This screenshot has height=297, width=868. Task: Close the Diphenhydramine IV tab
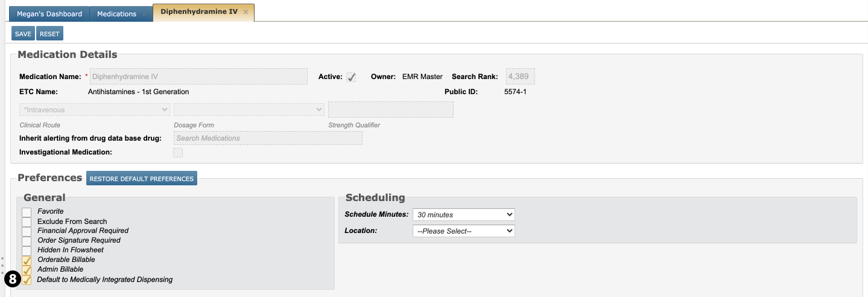point(246,12)
